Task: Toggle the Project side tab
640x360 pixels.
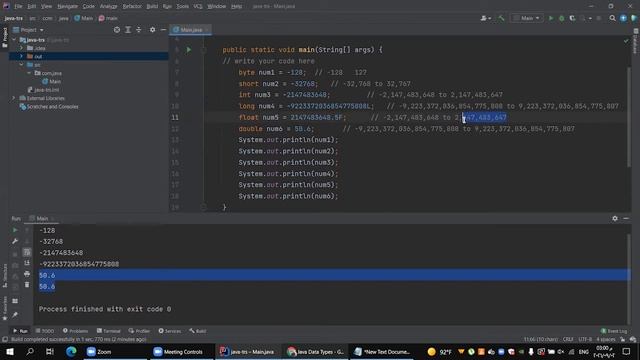Action: pyautogui.click(x=4, y=37)
